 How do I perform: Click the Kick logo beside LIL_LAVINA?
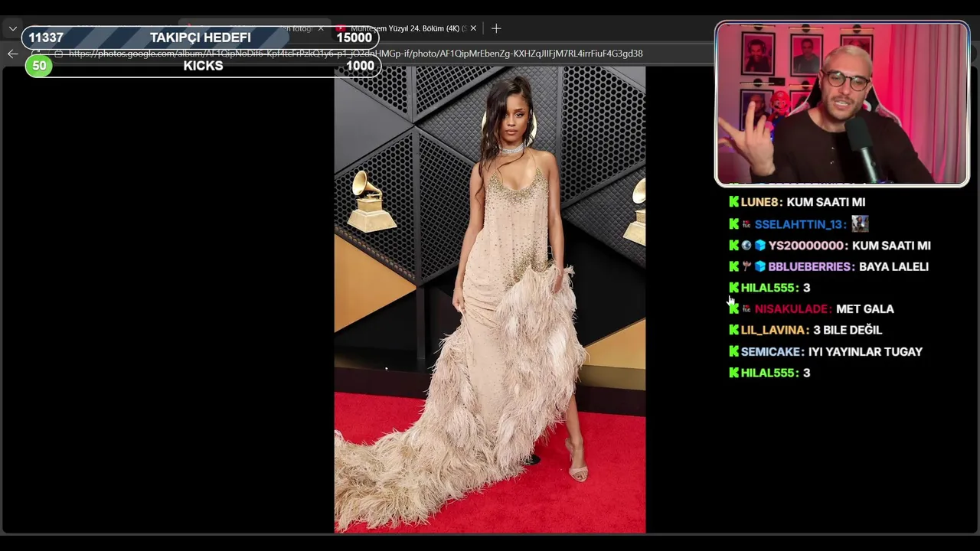734,330
